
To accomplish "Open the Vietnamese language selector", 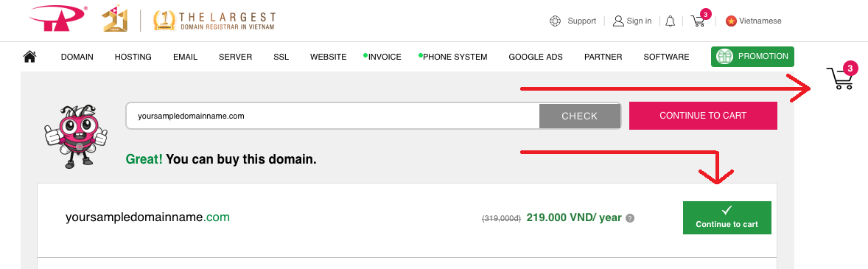I will point(753,21).
